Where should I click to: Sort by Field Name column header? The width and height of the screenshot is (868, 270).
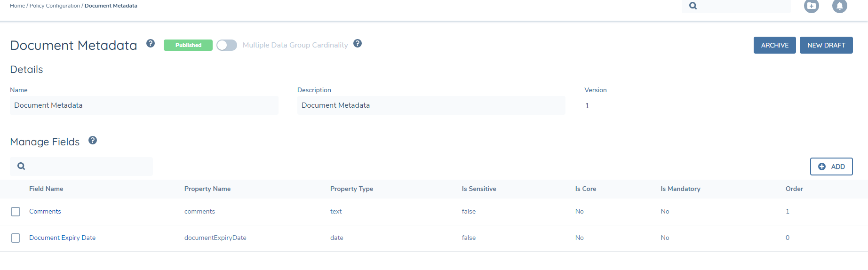[x=46, y=189]
